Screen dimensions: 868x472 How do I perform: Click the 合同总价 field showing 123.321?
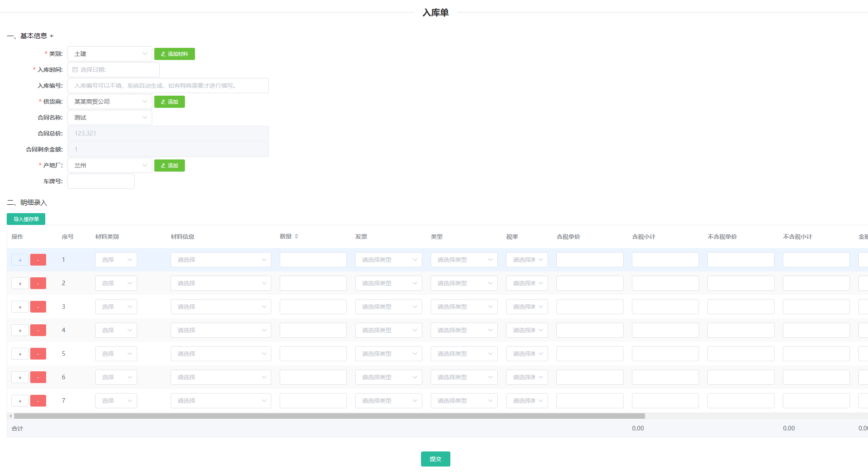[168, 133]
